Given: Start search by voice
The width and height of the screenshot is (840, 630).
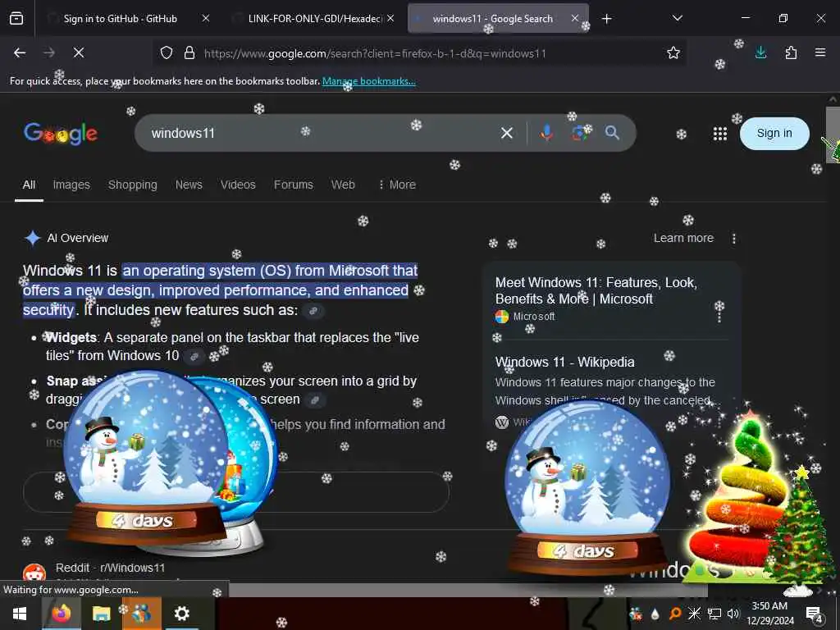Looking at the screenshot, I should pyautogui.click(x=546, y=133).
